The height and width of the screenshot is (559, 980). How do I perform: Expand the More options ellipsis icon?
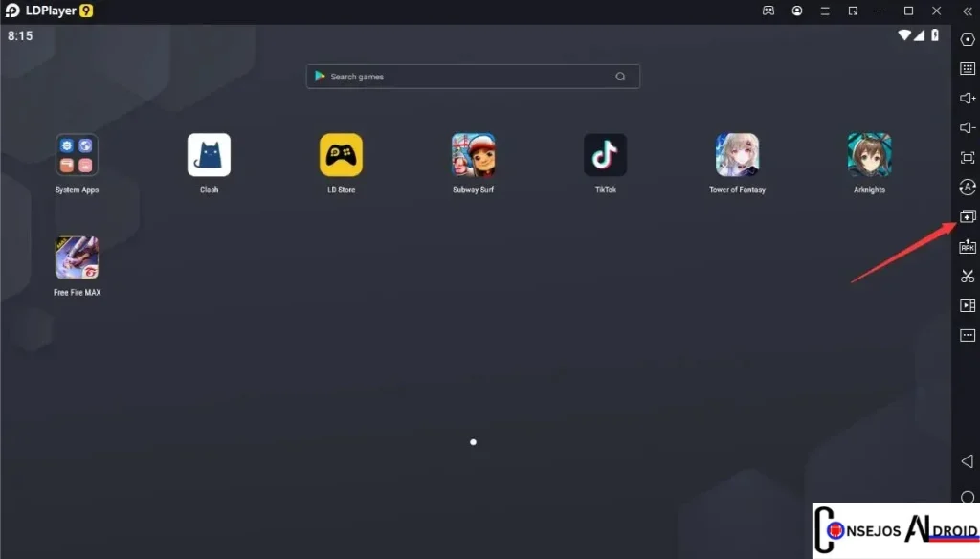click(967, 336)
